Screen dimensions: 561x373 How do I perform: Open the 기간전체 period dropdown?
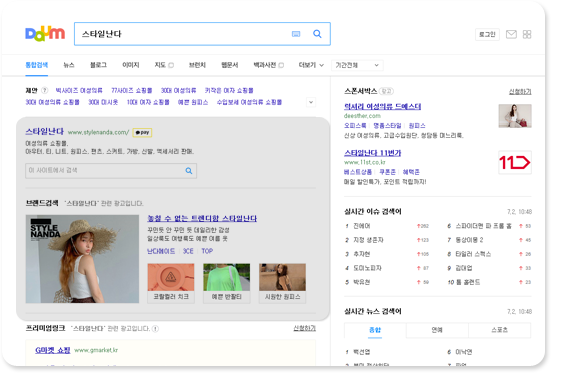click(x=357, y=65)
